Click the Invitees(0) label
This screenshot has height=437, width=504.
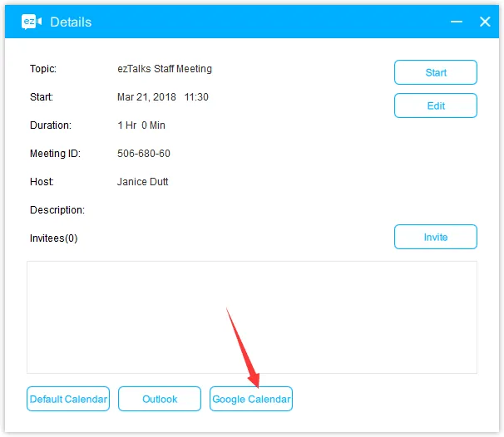point(54,238)
